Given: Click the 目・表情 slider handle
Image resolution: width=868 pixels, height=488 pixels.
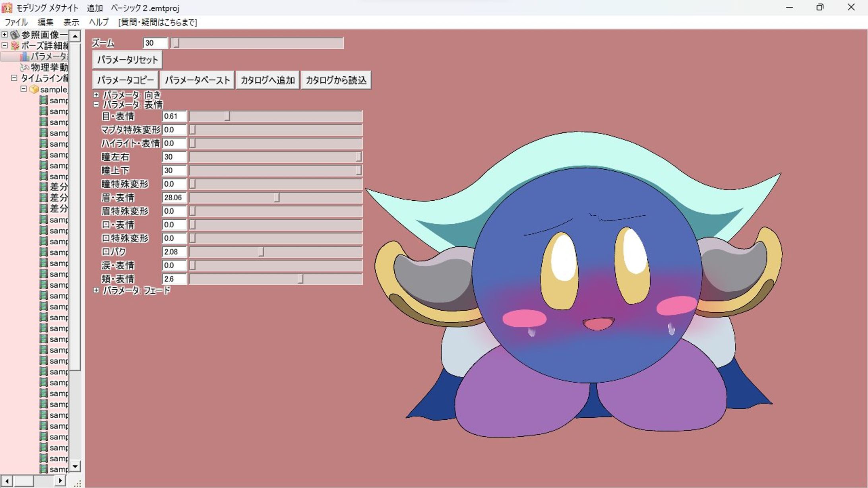Looking at the screenshot, I should click(x=227, y=116).
